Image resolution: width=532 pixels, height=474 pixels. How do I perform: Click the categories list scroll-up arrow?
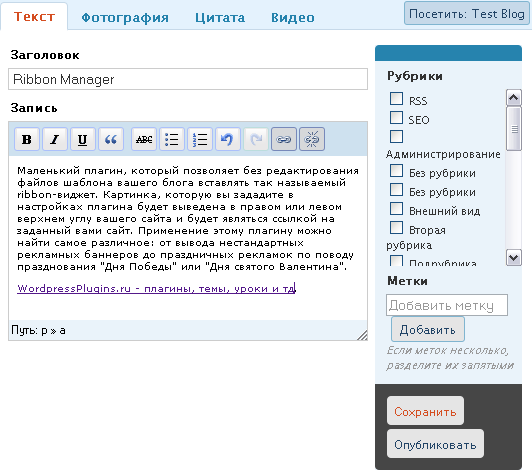pos(513,98)
